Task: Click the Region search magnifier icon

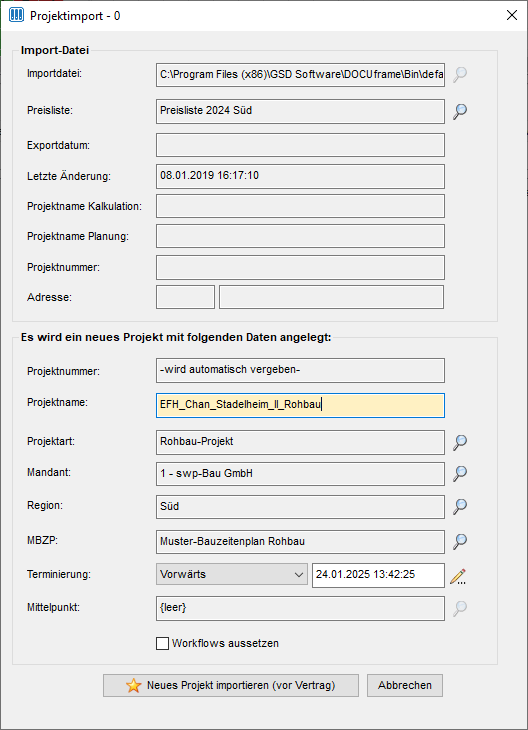Action: [x=460, y=507]
